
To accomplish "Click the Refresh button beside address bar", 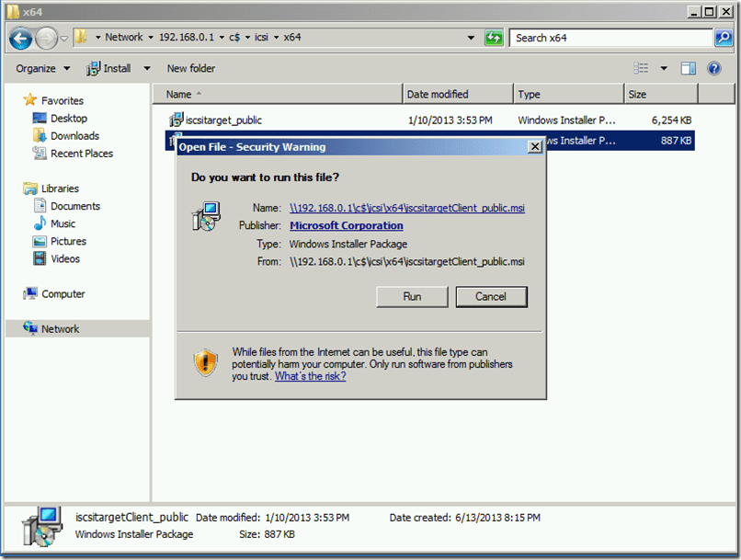I will tap(495, 38).
